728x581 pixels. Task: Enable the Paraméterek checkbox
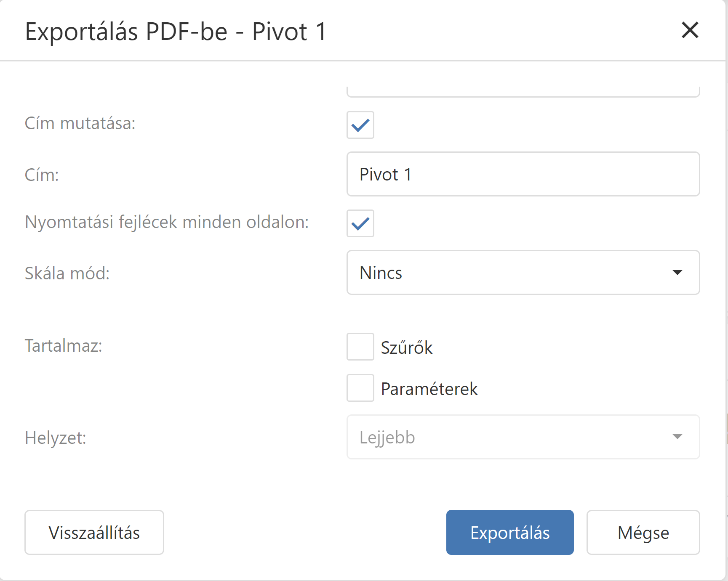(360, 388)
